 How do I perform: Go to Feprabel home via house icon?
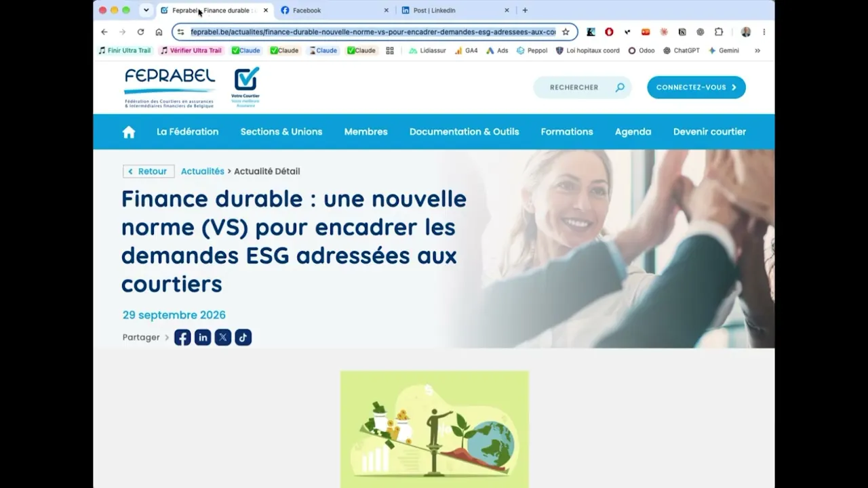(129, 132)
